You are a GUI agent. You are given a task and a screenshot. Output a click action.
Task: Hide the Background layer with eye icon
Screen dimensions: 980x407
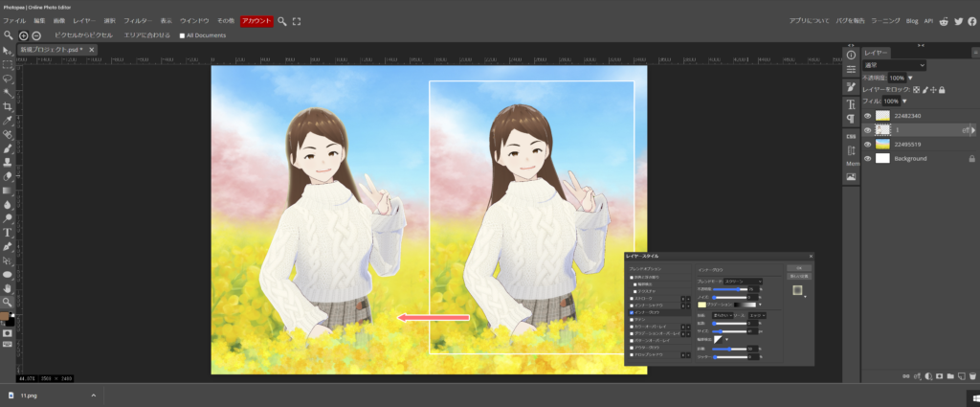(868, 159)
